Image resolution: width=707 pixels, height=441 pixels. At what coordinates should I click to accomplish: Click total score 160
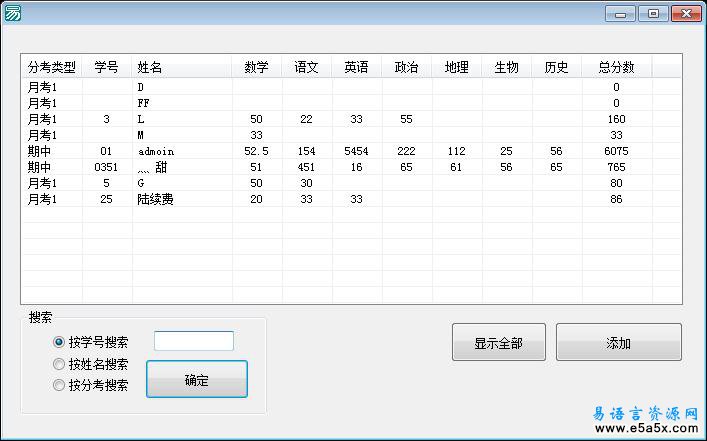(x=616, y=119)
